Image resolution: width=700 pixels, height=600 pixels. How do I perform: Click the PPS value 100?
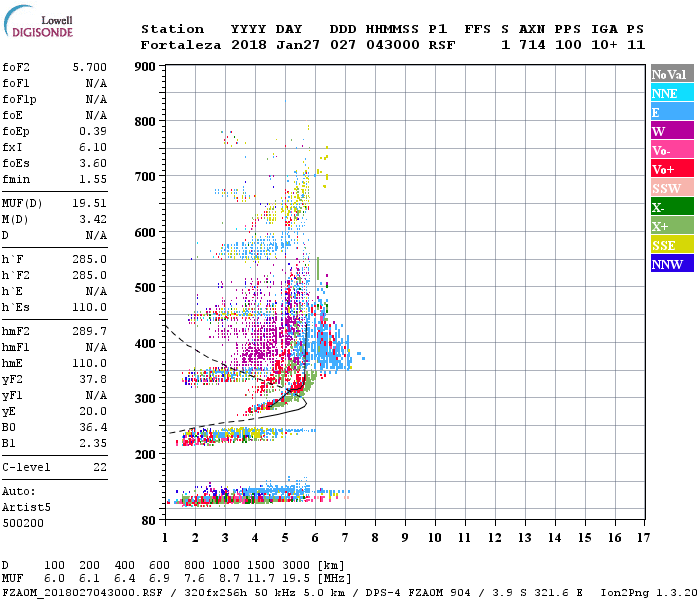coord(568,45)
